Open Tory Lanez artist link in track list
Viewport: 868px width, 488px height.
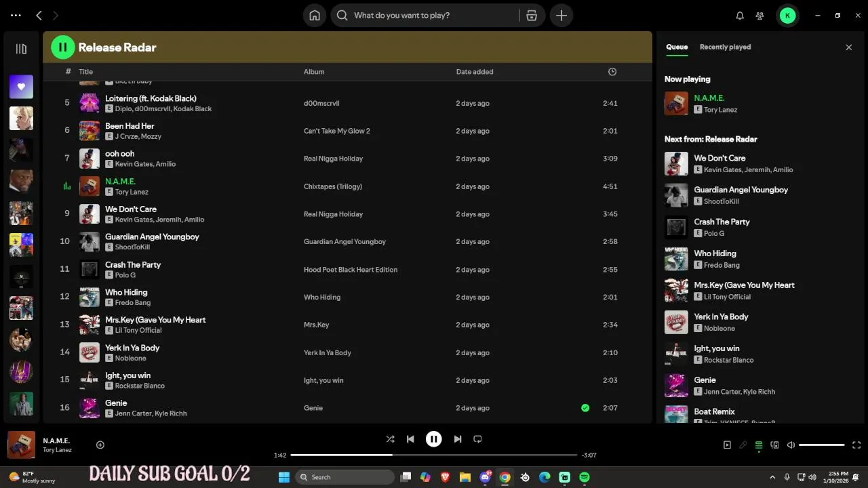coord(132,192)
